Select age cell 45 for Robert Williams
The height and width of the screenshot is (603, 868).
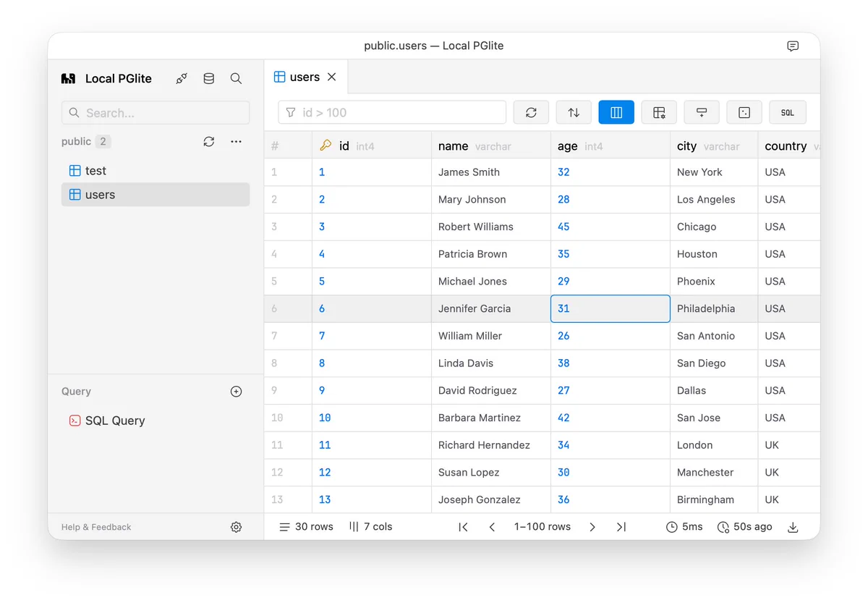tap(610, 227)
